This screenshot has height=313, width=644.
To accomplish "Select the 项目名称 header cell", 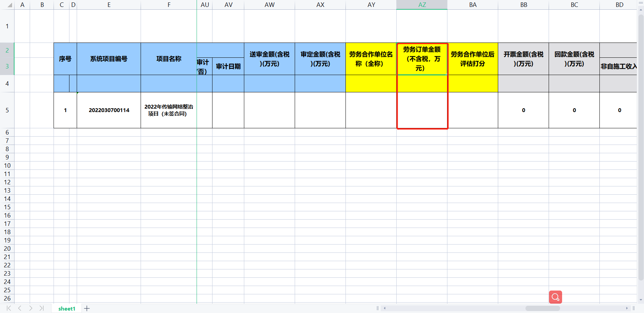I will click(169, 59).
